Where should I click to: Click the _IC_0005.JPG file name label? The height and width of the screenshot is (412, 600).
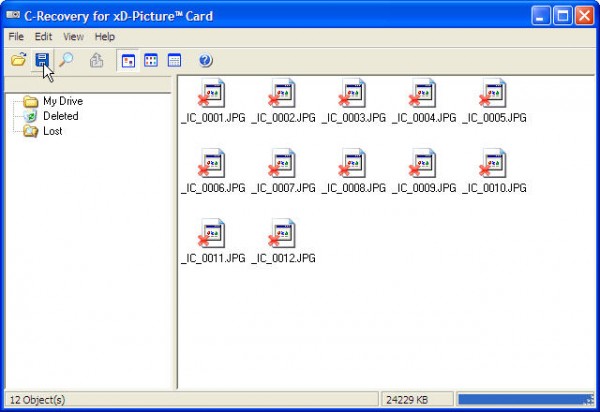[494, 118]
